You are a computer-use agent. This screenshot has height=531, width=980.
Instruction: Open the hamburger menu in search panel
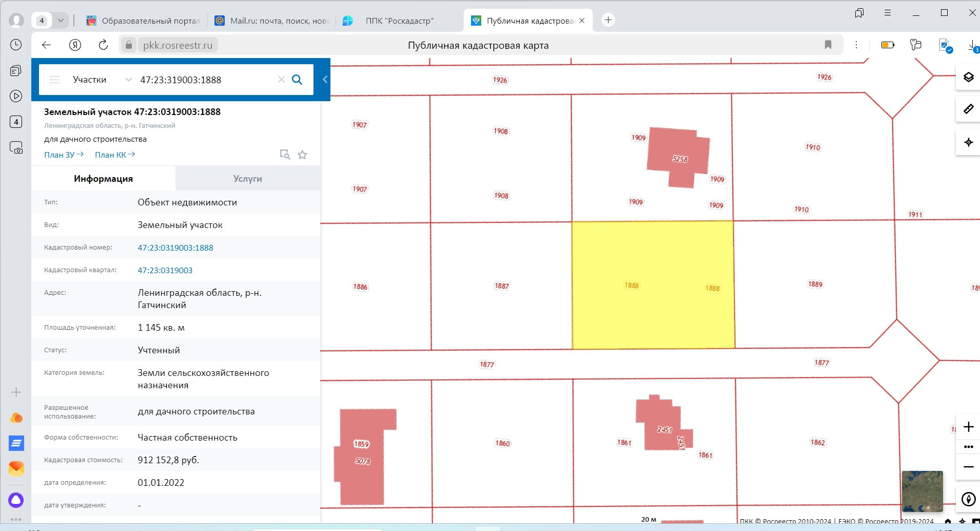(x=54, y=80)
